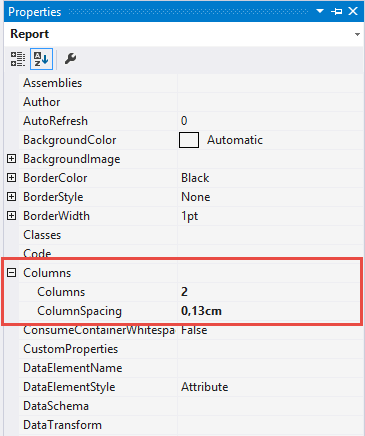Edit the Columns value 2
The height and width of the screenshot is (436, 365).
(269, 292)
